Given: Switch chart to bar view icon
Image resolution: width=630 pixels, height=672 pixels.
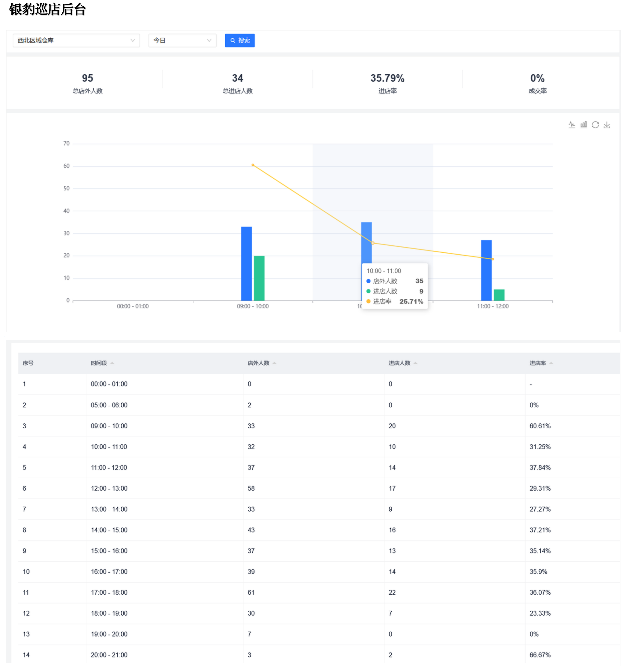Looking at the screenshot, I should click(x=584, y=125).
